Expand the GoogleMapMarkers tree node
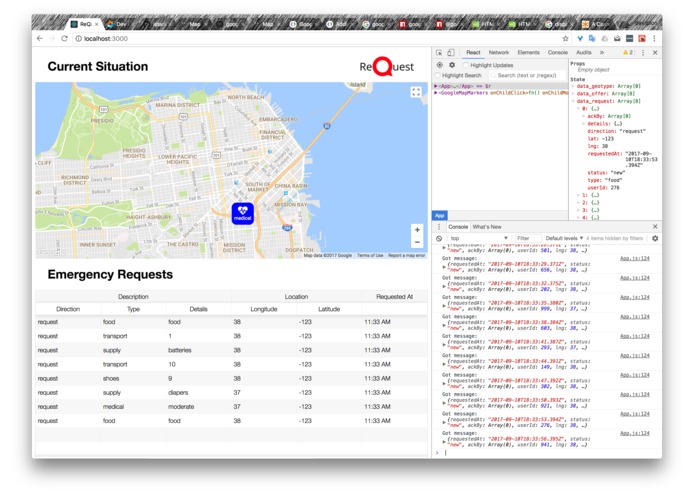This screenshot has width=695, height=494. point(436,93)
